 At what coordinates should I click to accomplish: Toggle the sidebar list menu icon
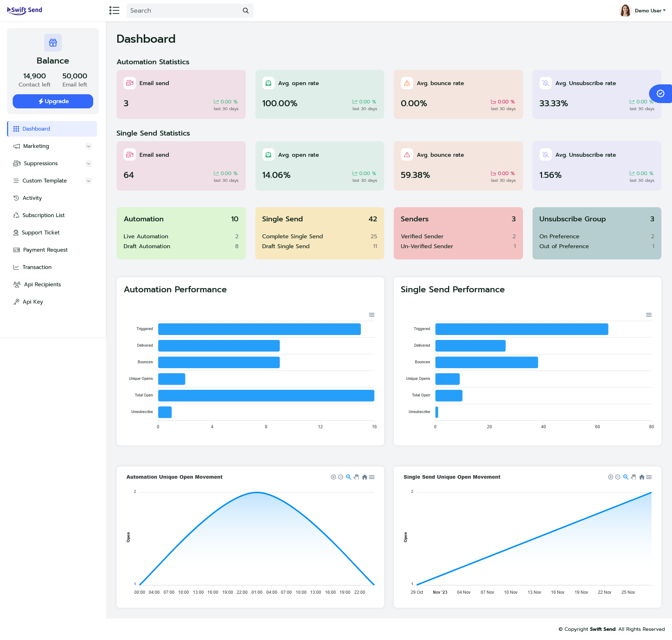(114, 11)
